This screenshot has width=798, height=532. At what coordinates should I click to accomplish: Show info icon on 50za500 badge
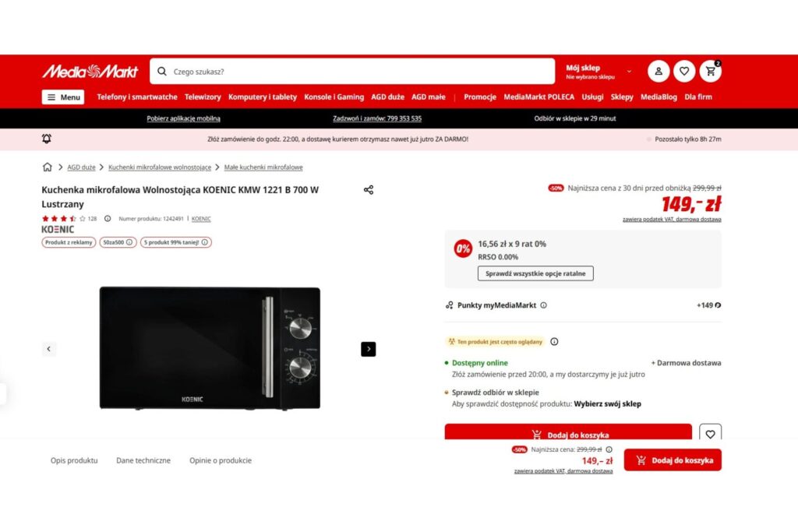click(129, 242)
